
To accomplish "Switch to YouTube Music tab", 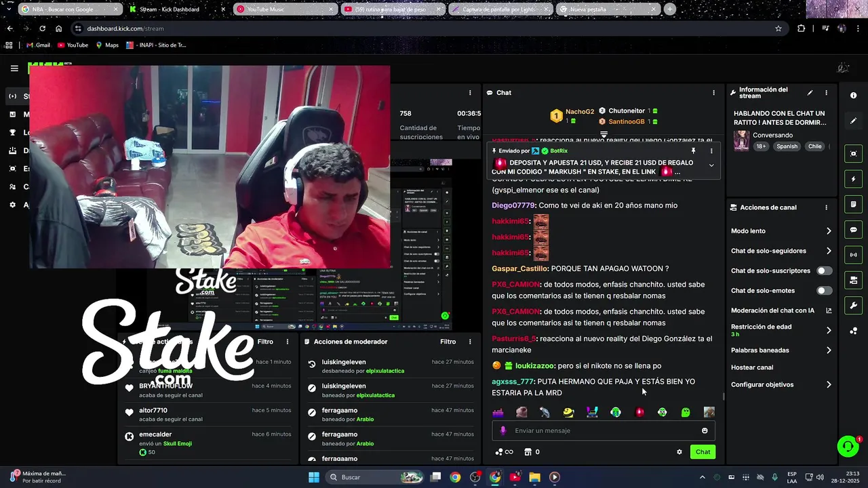I will click(x=285, y=9).
